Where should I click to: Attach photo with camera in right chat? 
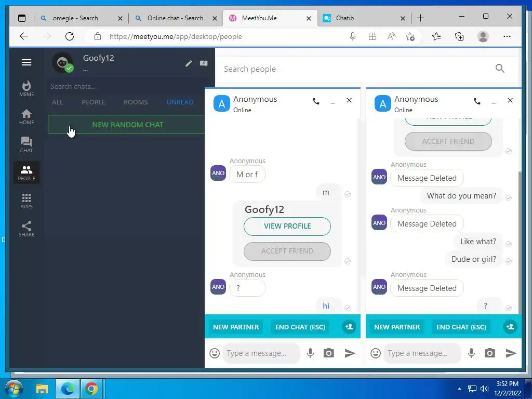(x=489, y=353)
